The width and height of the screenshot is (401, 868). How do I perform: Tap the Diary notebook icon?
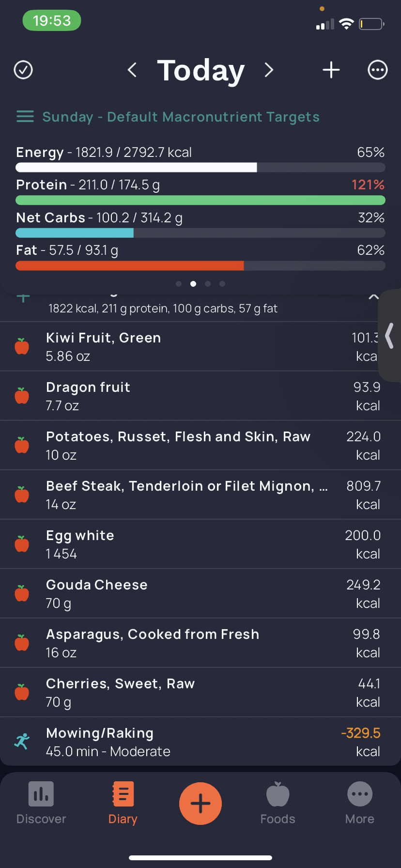[x=123, y=794]
